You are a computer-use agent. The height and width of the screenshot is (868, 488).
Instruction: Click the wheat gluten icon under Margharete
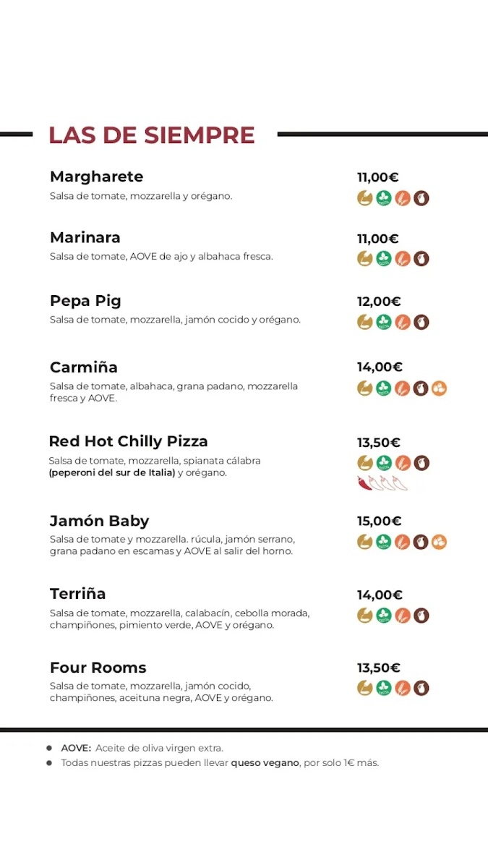(x=403, y=198)
